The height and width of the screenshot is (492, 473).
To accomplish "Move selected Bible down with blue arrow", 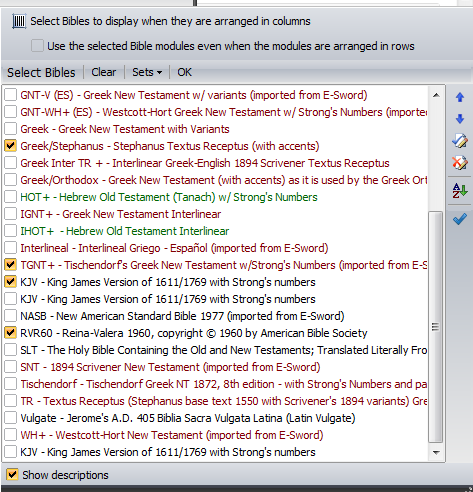I will (x=460, y=119).
